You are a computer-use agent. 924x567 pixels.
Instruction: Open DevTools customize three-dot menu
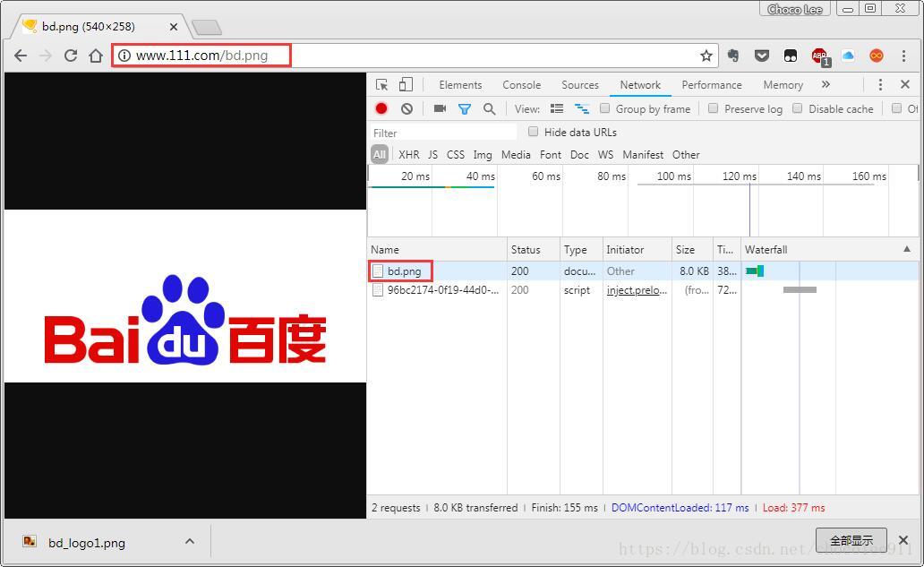tap(880, 85)
